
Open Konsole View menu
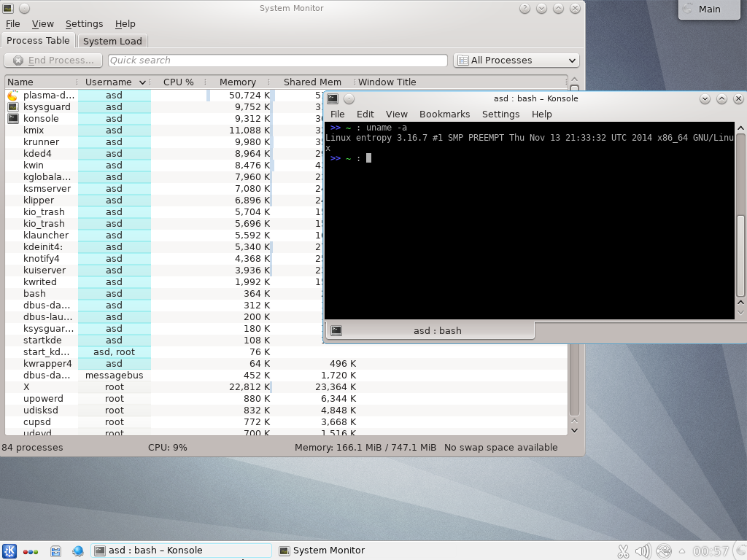coord(396,114)
